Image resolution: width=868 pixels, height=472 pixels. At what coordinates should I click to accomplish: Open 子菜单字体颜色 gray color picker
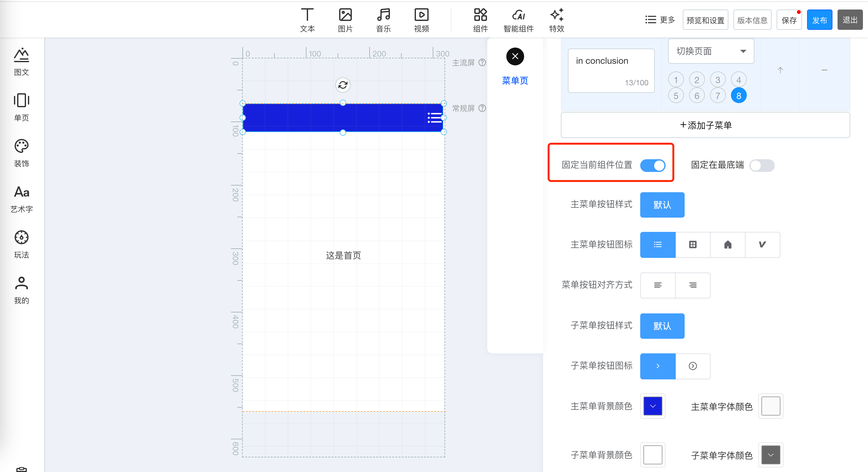tap(771, 455)
